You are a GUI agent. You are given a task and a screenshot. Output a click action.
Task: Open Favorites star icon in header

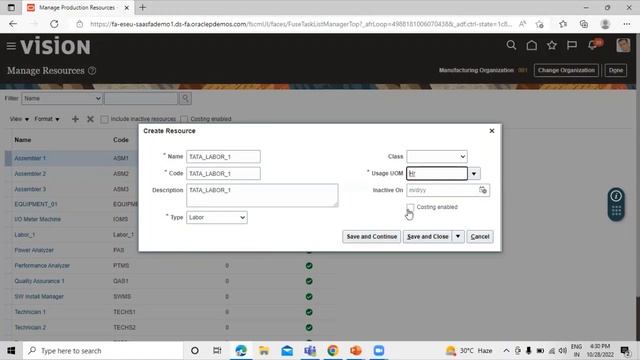pos(552,45)
